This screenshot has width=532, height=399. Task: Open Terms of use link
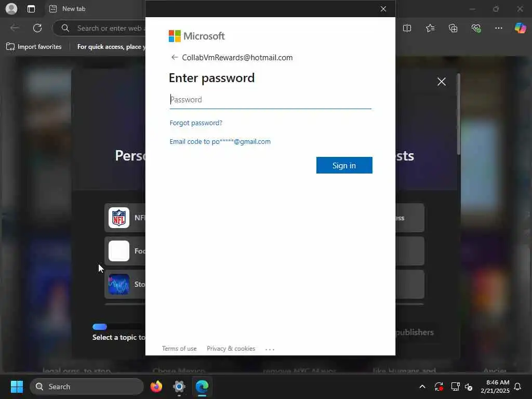coord(179,349)
